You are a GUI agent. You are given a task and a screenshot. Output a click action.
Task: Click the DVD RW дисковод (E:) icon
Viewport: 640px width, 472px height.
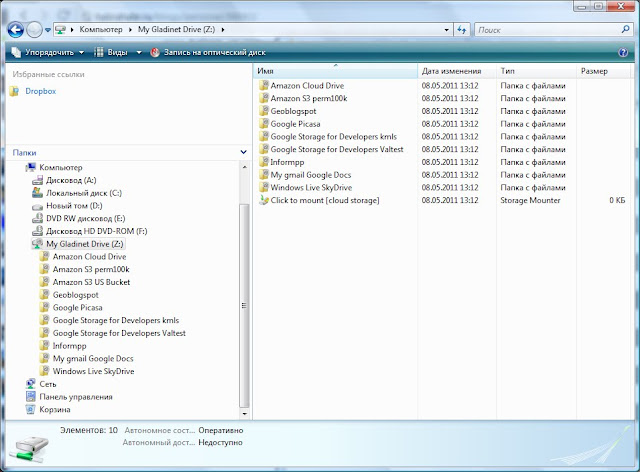[x=38, y=218]
